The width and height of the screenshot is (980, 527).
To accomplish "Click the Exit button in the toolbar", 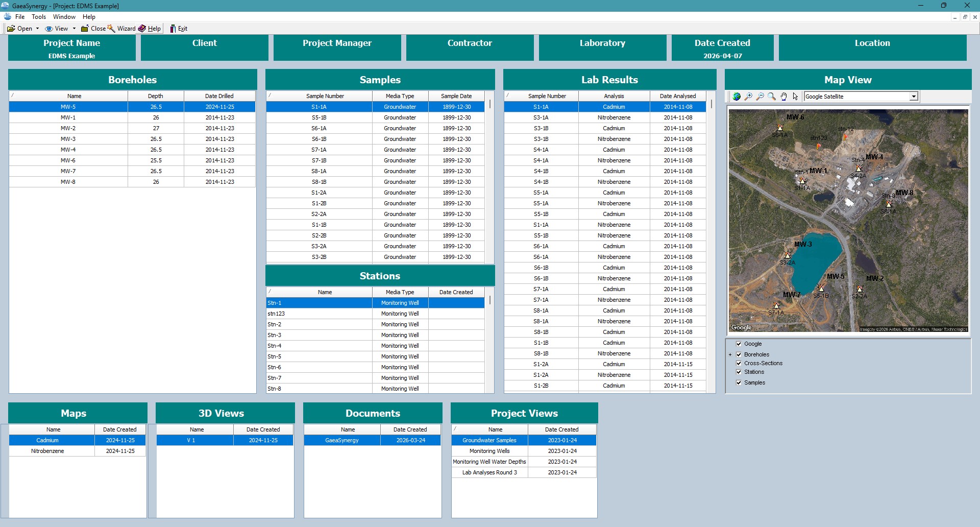I will click(x=179, y=29).
